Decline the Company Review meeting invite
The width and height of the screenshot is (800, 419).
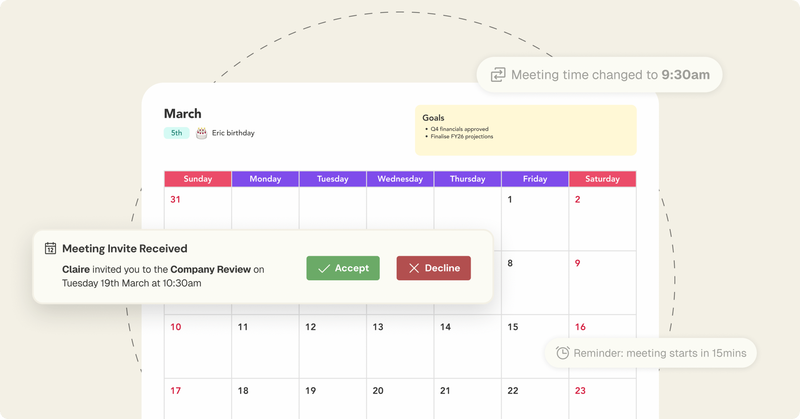(434, 268)
